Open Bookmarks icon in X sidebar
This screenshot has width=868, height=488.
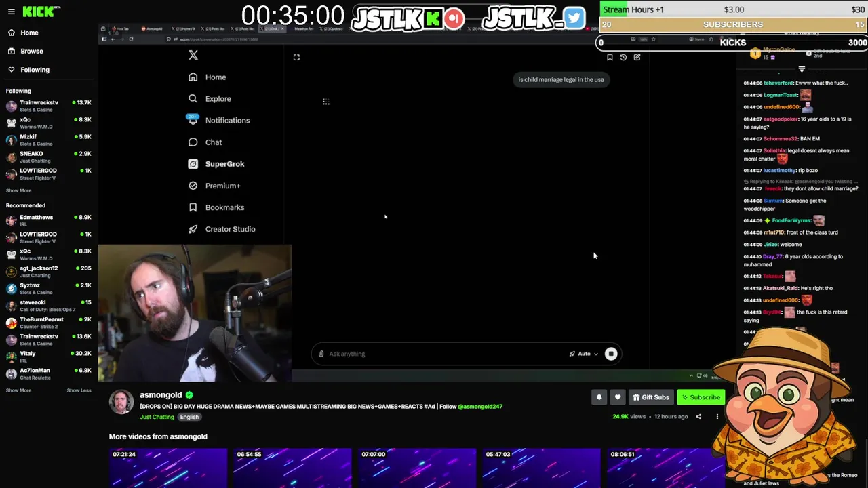click(193, 207)
